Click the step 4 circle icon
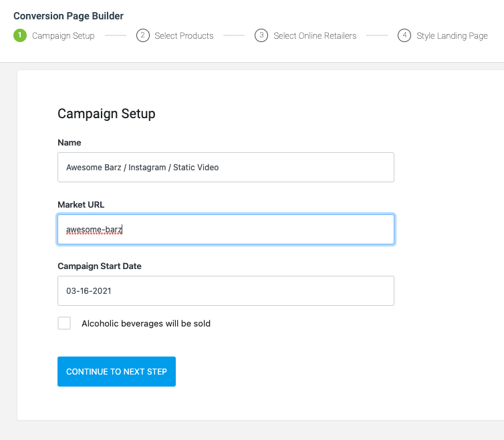 click(x=404, y=35)
